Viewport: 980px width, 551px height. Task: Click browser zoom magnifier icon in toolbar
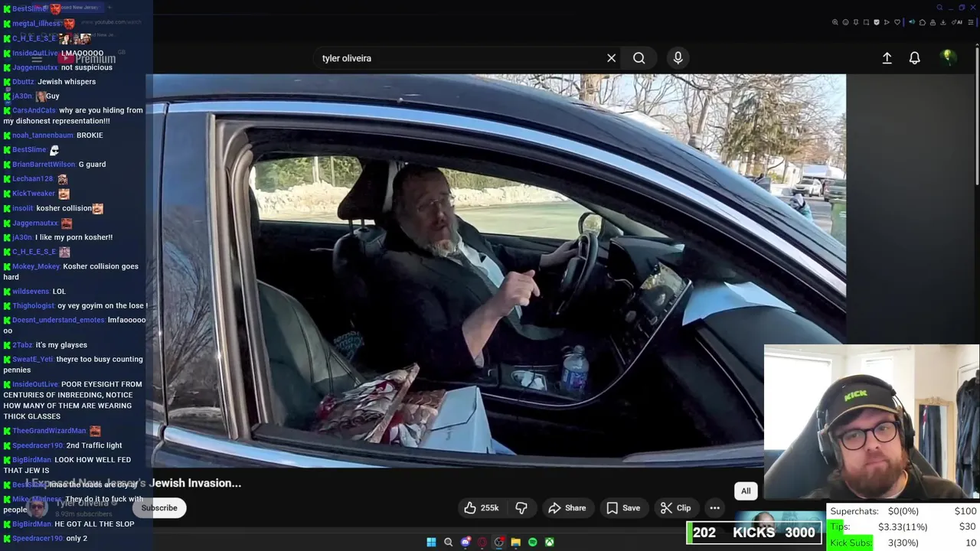[835, 22]
